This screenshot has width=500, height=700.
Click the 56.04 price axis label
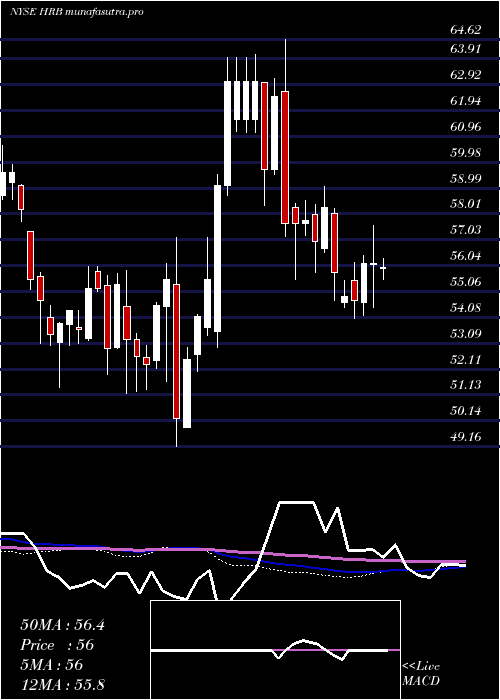coord(466,256)
